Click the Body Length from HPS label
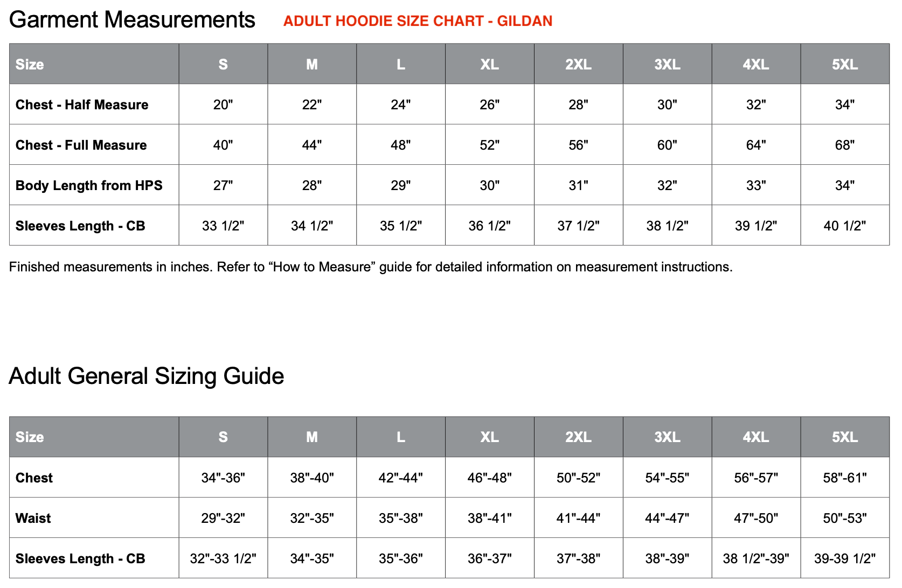This screenshot has width=902, height=588. click(89, 185)
